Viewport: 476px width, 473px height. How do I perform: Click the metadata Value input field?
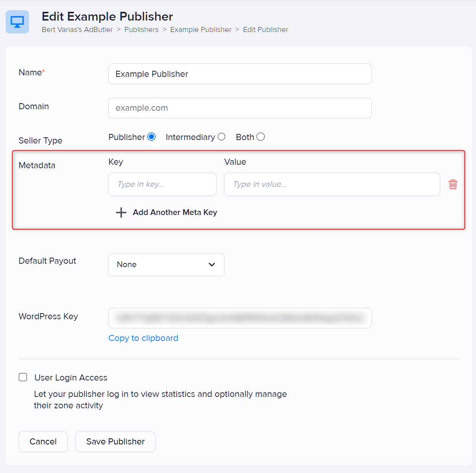pyautogui.click(x=332, y=184)
